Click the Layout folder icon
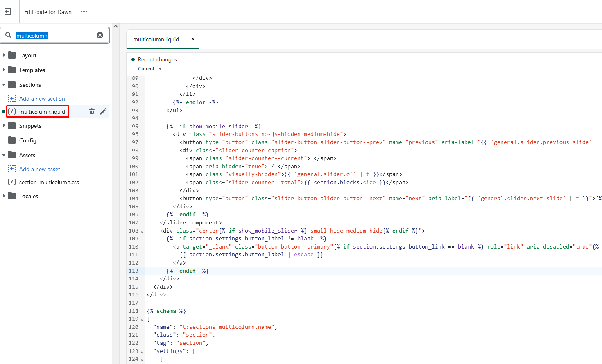The height and width of the screenshot is (364, 602). coord(12,55)
